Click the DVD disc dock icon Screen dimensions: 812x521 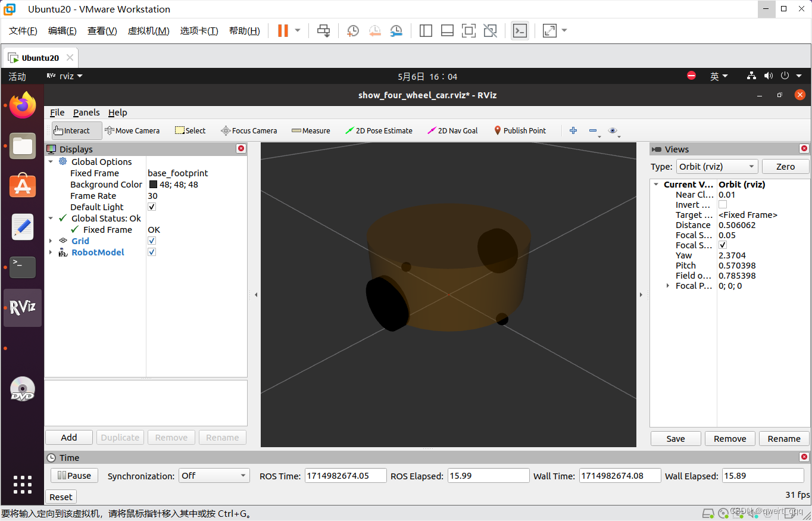coord(23,389)
